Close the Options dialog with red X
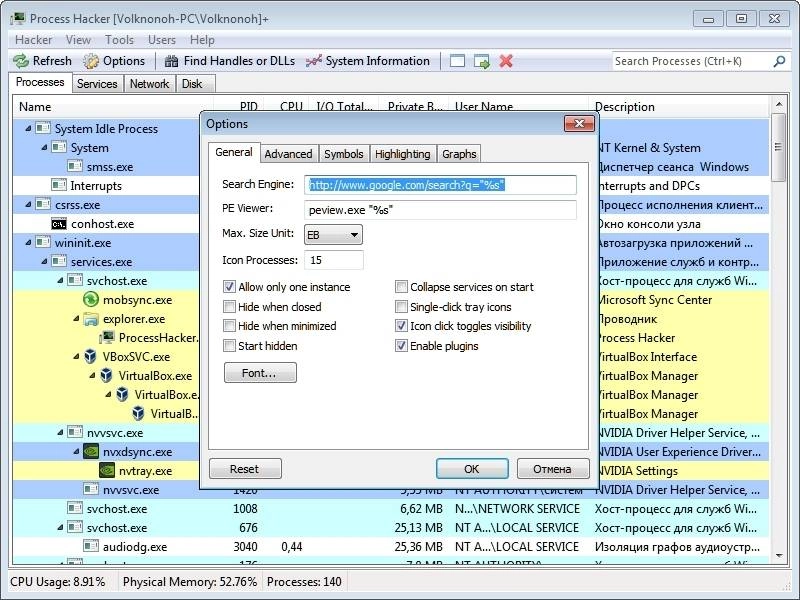The image size is (800, 600). tap(580, 123)
